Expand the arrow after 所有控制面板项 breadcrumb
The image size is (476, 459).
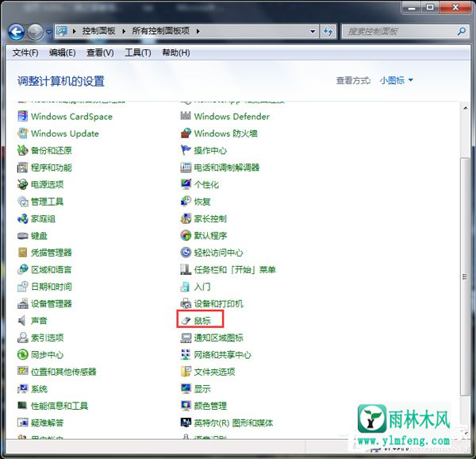tap(198, 31)
